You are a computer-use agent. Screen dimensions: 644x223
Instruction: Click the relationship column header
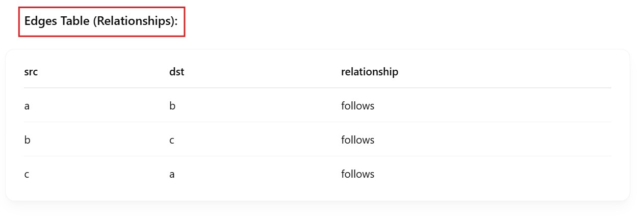(369, 72)
